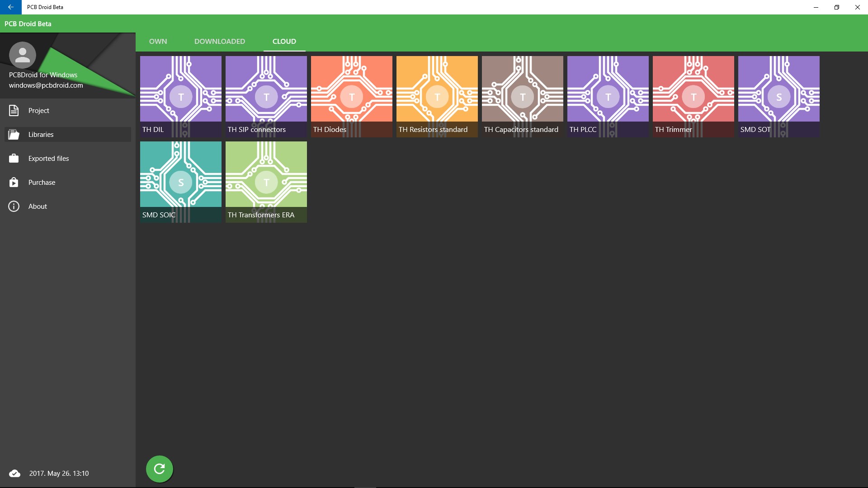868x488 pixels.
Task: Open the TH DIL library tile
Action: click(180, 96)
